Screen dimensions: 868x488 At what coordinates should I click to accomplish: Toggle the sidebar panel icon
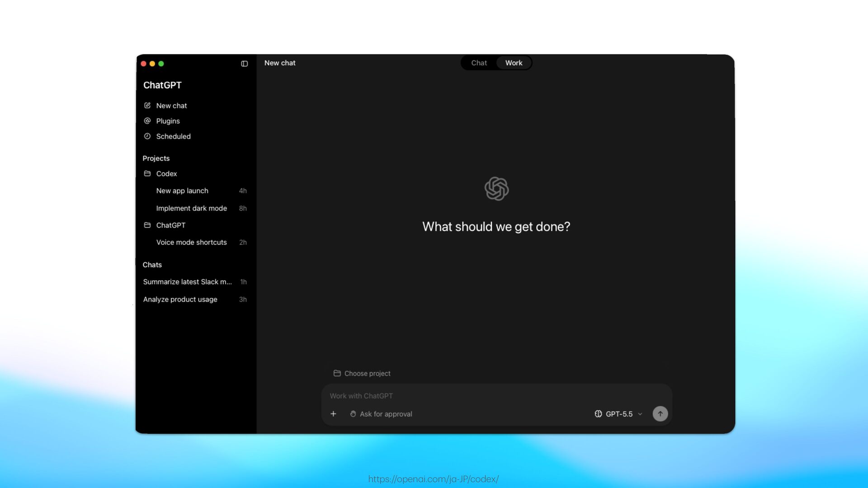244,64
